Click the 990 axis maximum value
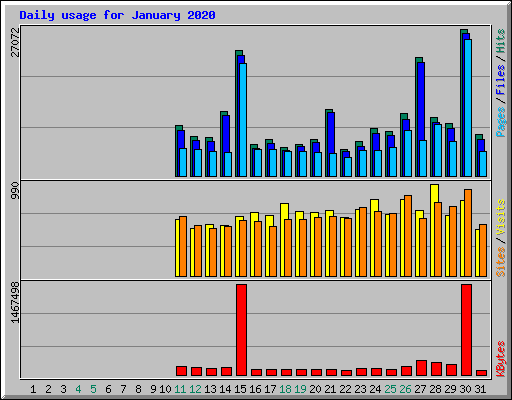The width and height of the screenshot is (512, 400). pos(15,190)
